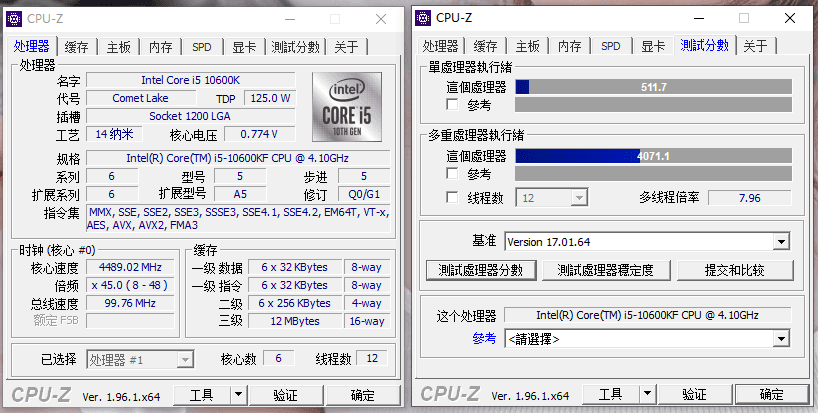Click the 倍频 value x 45.0 (8 - 48)
Viewport: 818px width, 413px height.
pos(130,285)
